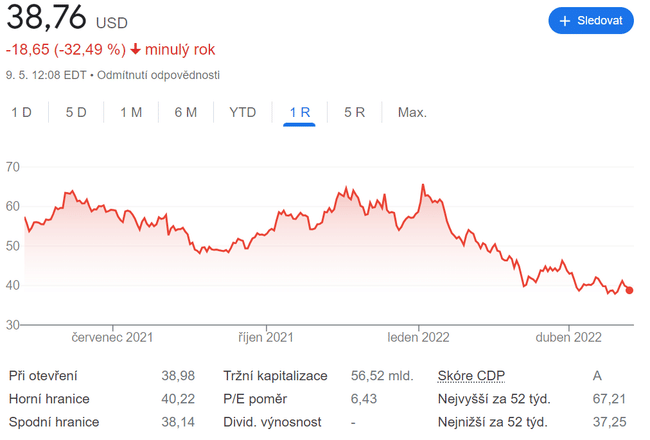Show the 1 M chart range
Screen dimensions: 650x440
131,112
